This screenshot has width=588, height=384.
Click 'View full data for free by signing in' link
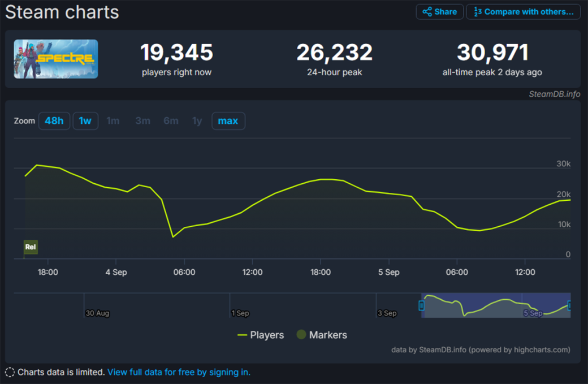179,372
